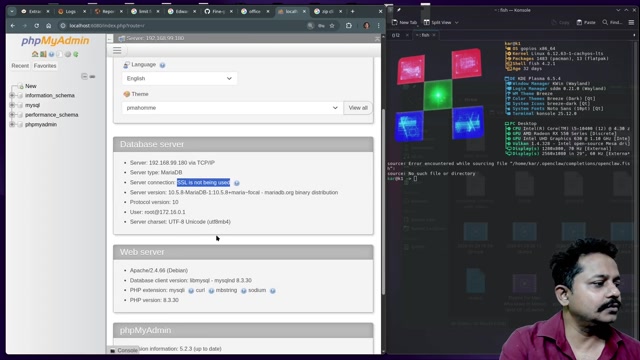
Task: Reload navigation panel green icon
Action: (x=76, y=54)
